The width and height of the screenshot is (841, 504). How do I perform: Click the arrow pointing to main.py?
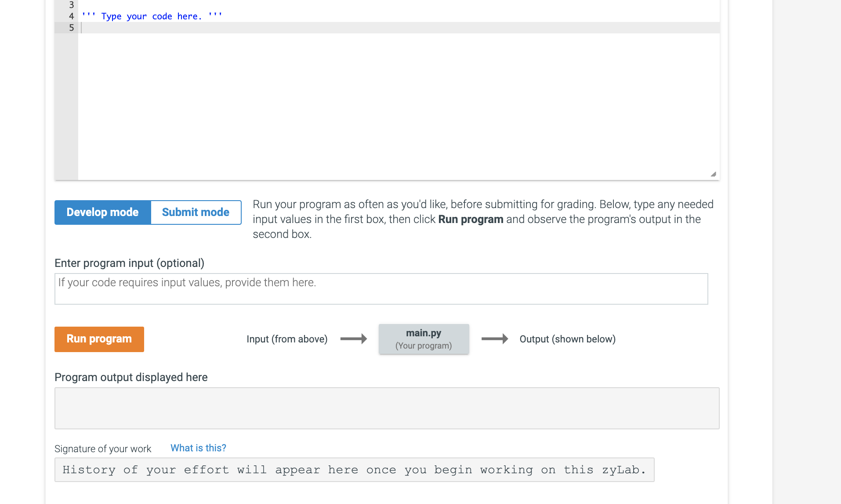tap(354, 339)
